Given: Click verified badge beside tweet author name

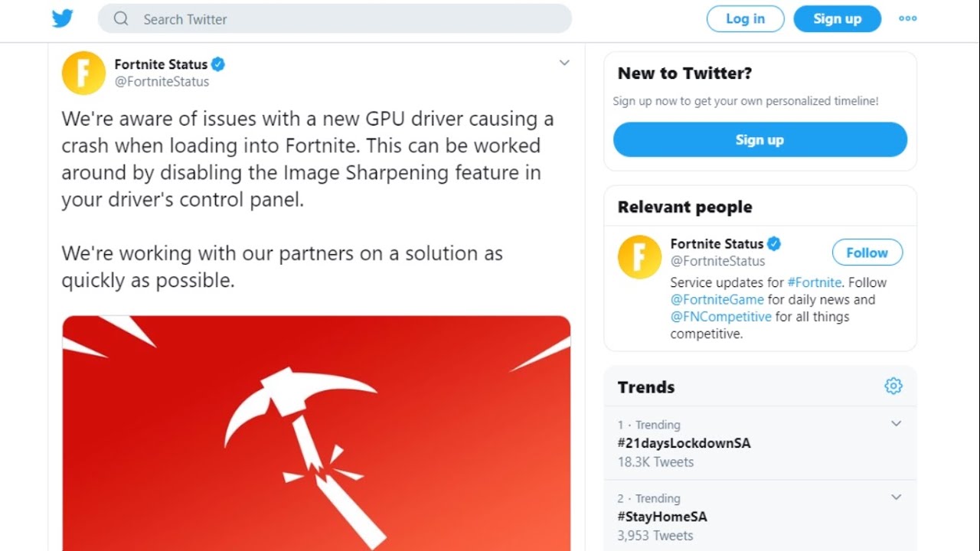Looking at the screenshot, I should coord(218,64).
